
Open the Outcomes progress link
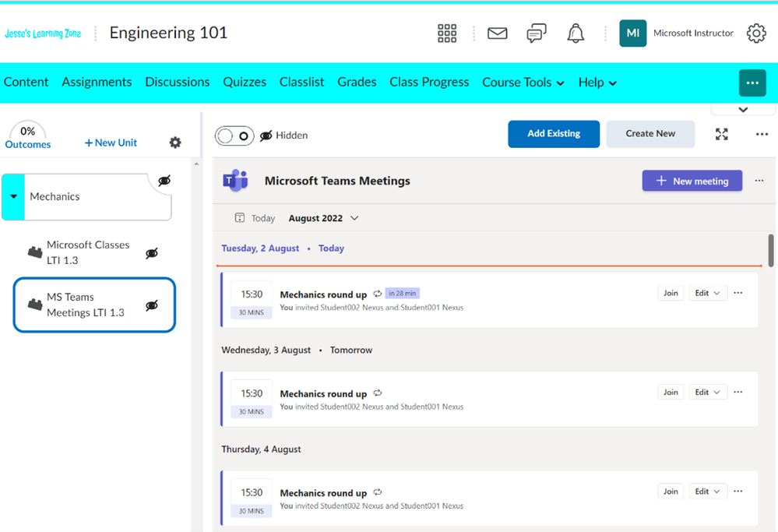[28, 144]
